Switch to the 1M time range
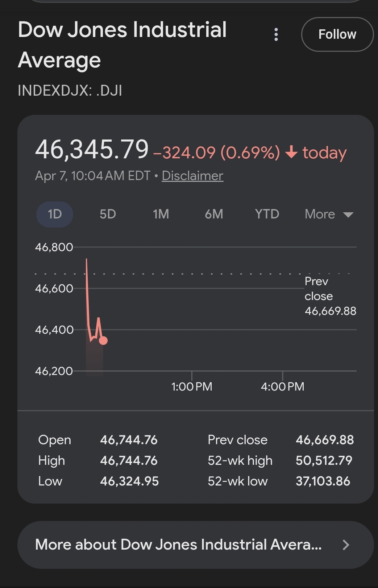Image resolution: width=378 pixels, height=588 pixels. point(161,214)
